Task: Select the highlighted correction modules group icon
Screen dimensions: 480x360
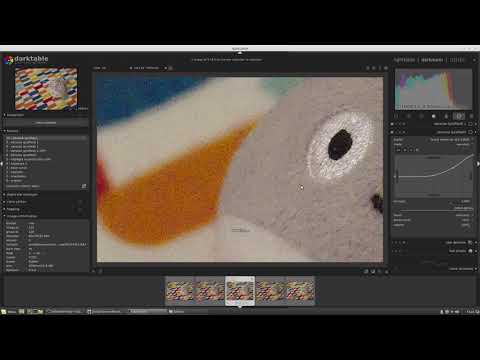Action: point(459,116)
